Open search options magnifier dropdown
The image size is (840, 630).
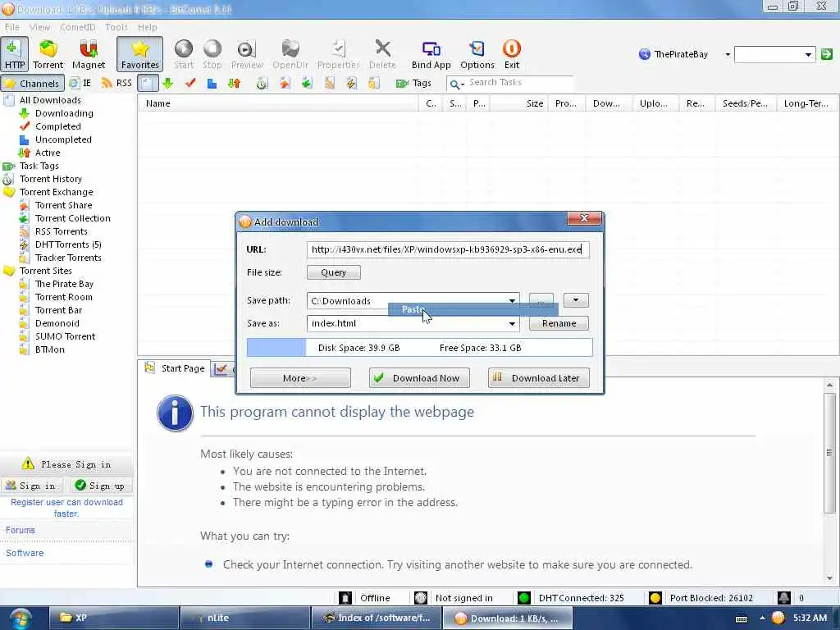point(456,84)
